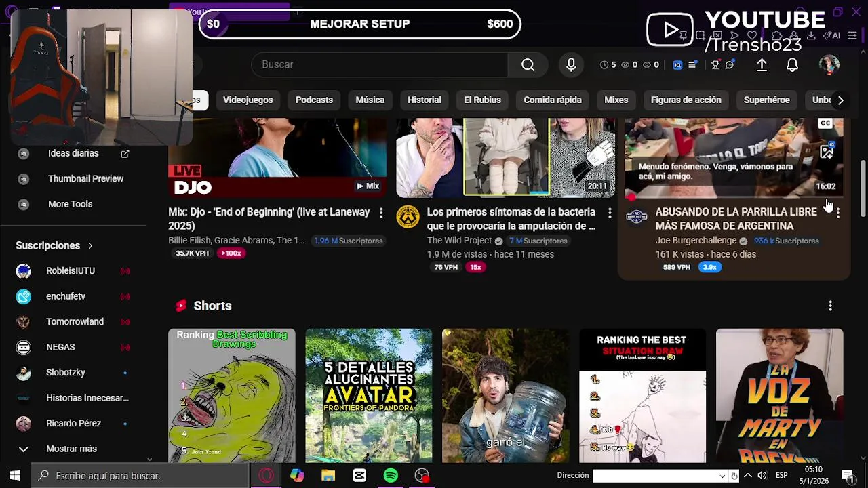Click The Wild Project channel avatar
The height and width of the screenshot is (488, 868).
tap(408, 217)
